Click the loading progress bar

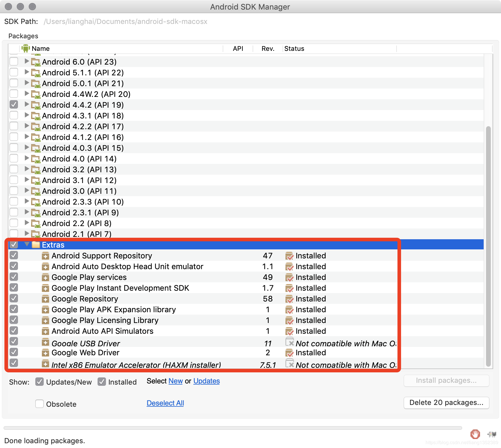(x=233, y=428)
